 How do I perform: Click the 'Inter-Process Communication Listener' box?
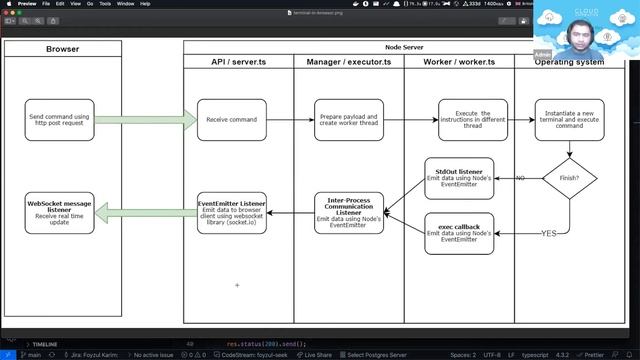click(x=349, y=213)
